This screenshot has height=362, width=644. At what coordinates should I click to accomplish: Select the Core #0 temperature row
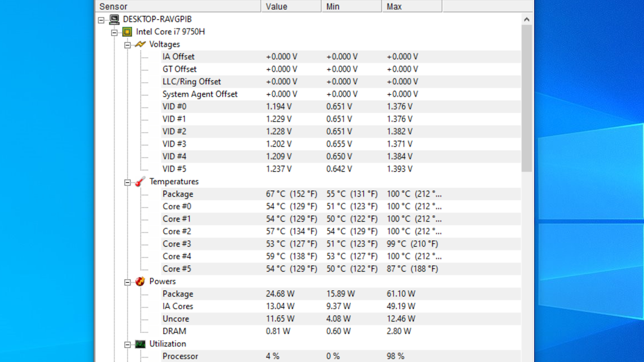click(x=341, y=207)
